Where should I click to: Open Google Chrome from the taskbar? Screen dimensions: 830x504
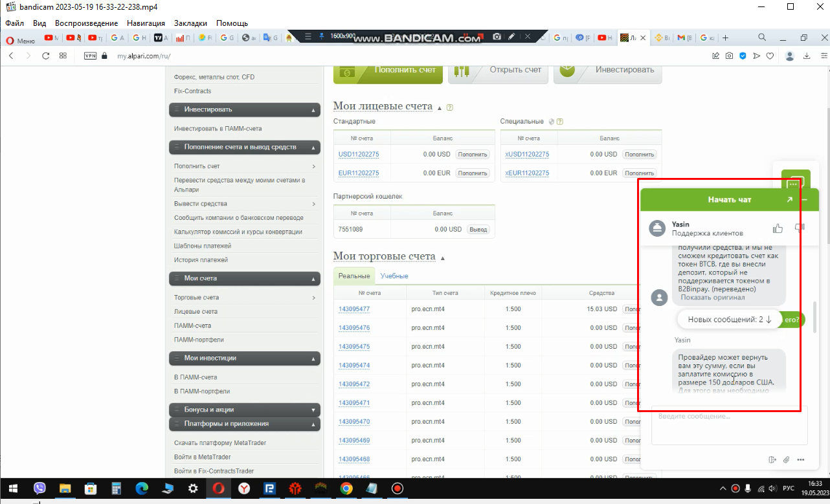point(346,488)
